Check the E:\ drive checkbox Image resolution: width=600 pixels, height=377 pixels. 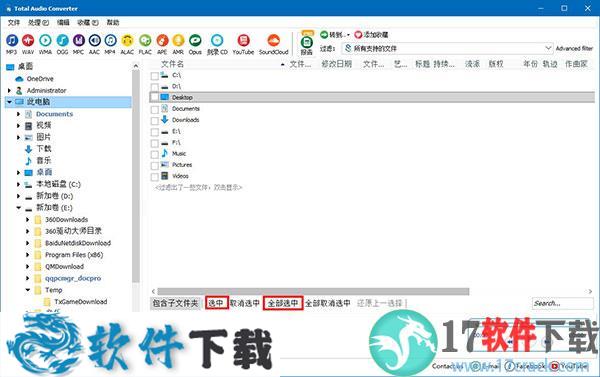[154, 132]
